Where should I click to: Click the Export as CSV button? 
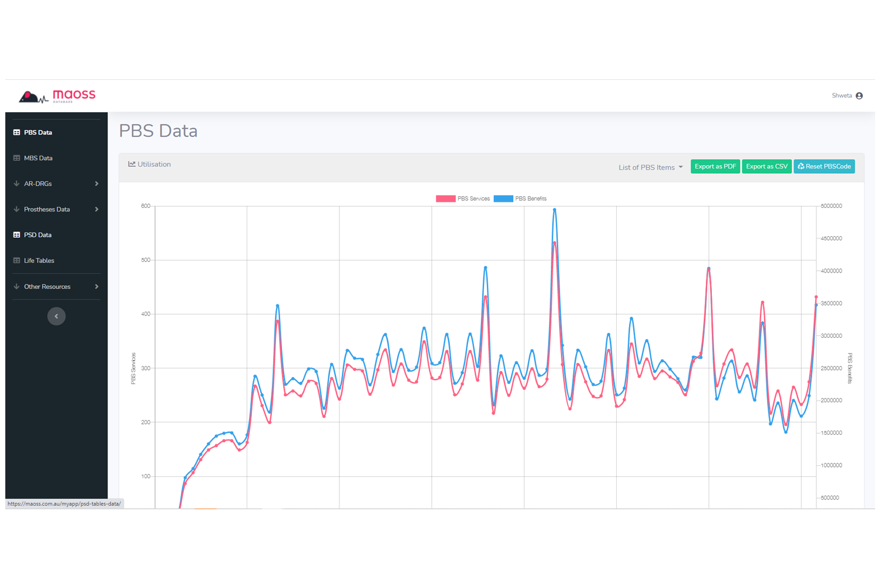pos(766,167)
